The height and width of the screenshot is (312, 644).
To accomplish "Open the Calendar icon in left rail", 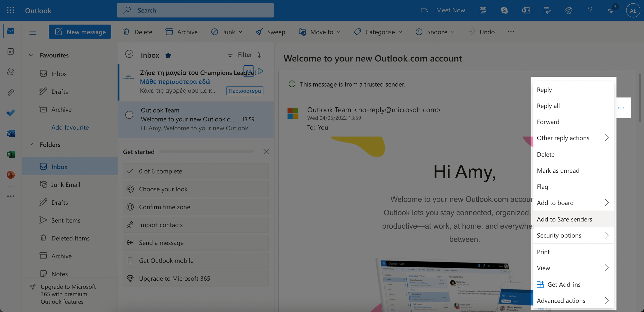I will point(11,51).
